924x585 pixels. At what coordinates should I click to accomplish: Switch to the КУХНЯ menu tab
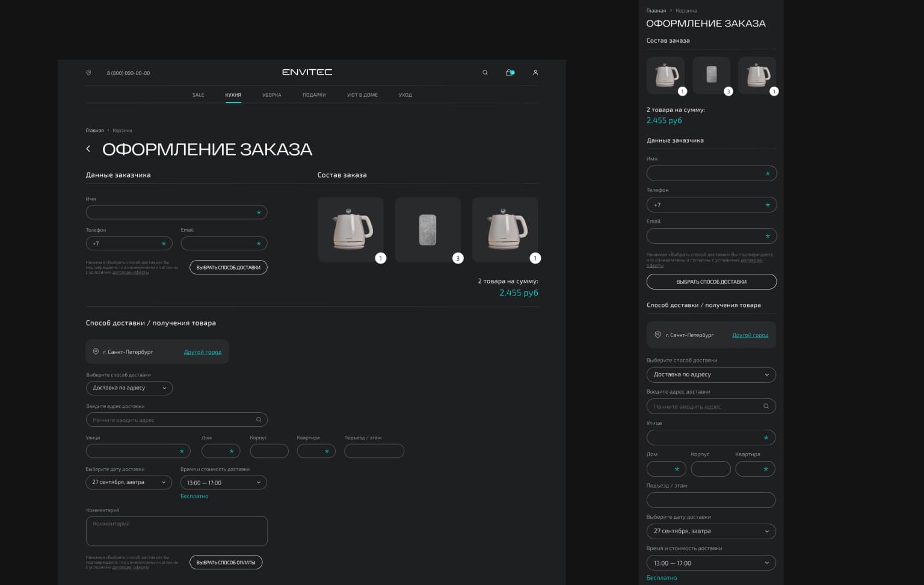coord(233,95)
